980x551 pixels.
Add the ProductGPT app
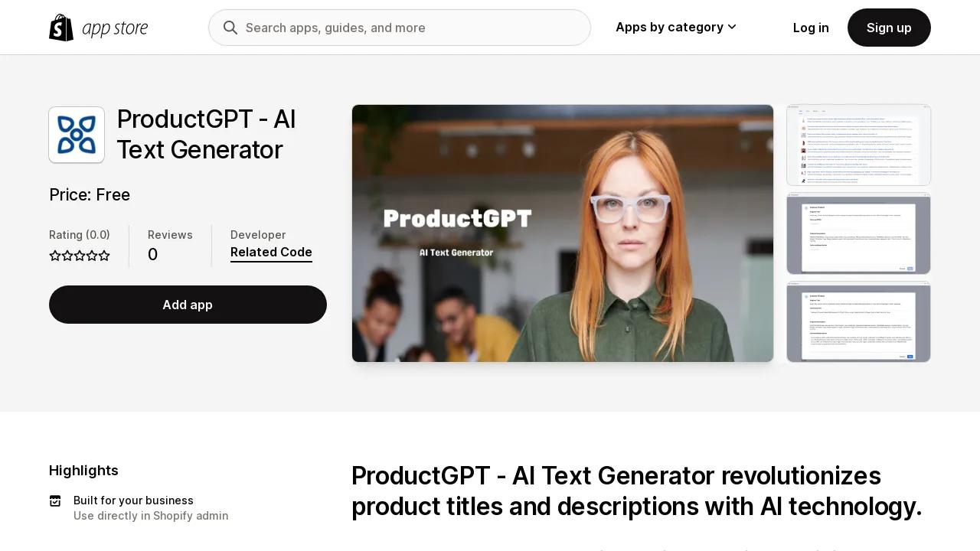click(188, 305)
